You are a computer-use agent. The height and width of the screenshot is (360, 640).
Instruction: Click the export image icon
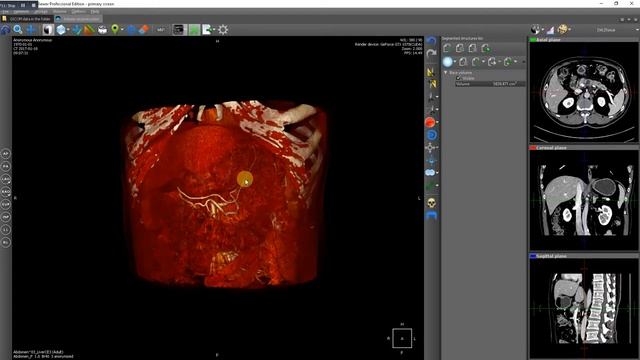pos(207,29)
